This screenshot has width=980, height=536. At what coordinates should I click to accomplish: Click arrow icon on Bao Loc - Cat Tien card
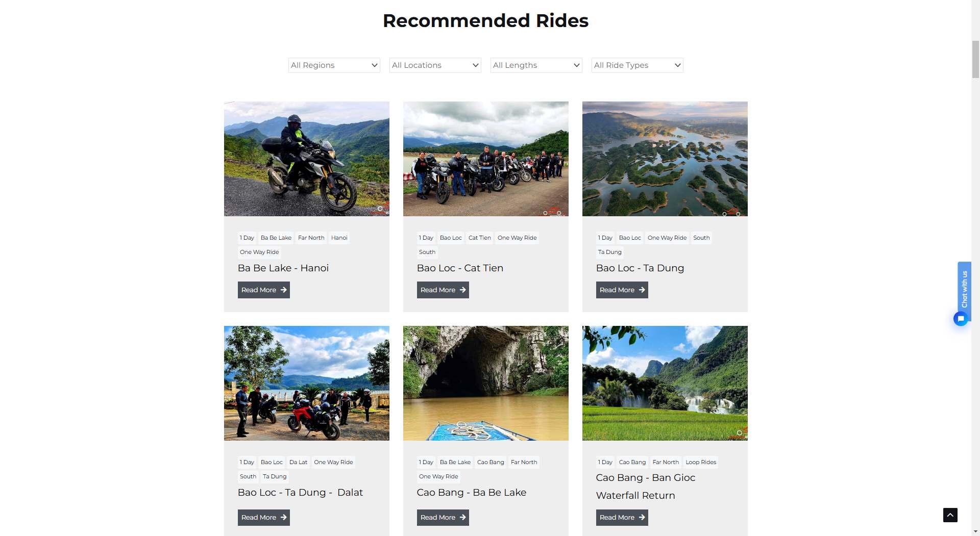(x=463, y=290)
